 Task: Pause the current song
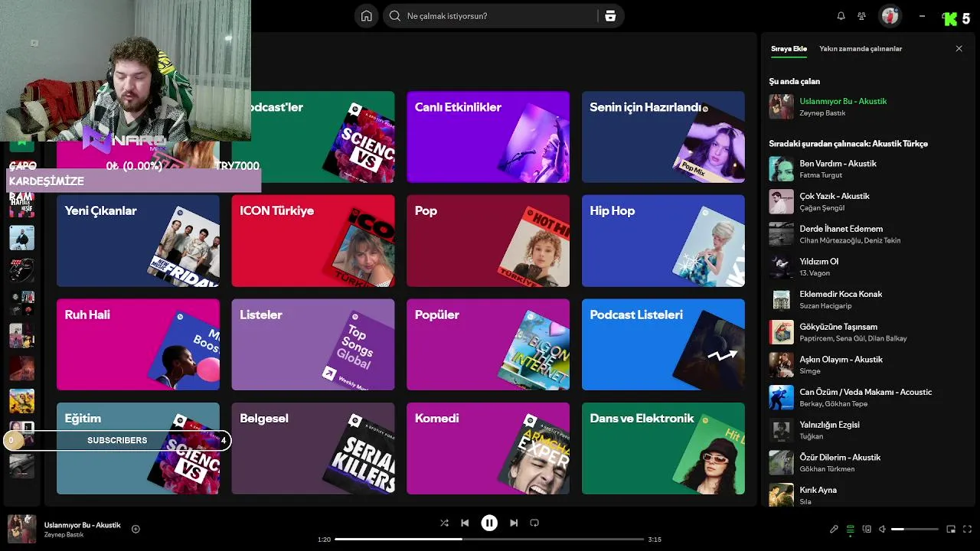(489, 523)
